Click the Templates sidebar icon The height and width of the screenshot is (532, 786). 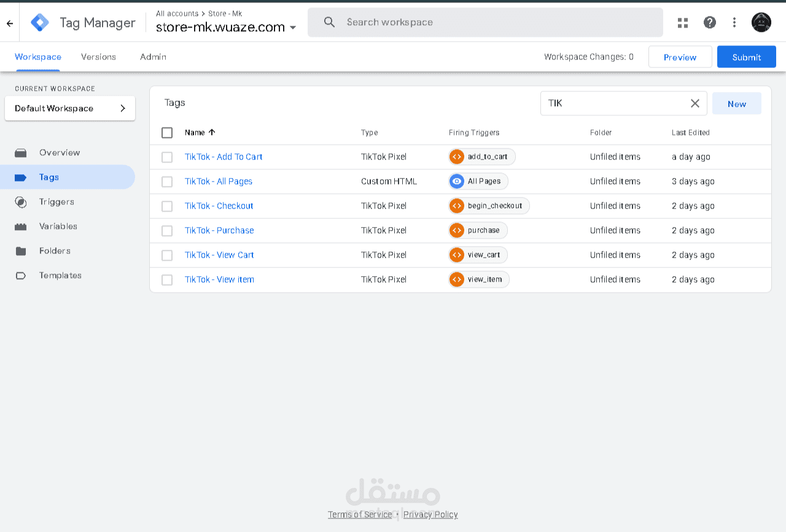pyautogui.click(x=21, y=276)
